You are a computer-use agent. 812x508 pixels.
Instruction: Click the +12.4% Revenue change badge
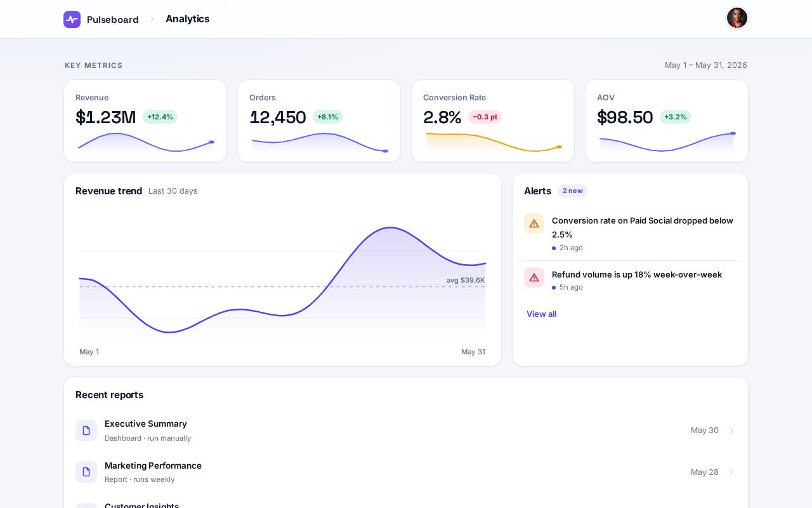click(x=160, y=117)
